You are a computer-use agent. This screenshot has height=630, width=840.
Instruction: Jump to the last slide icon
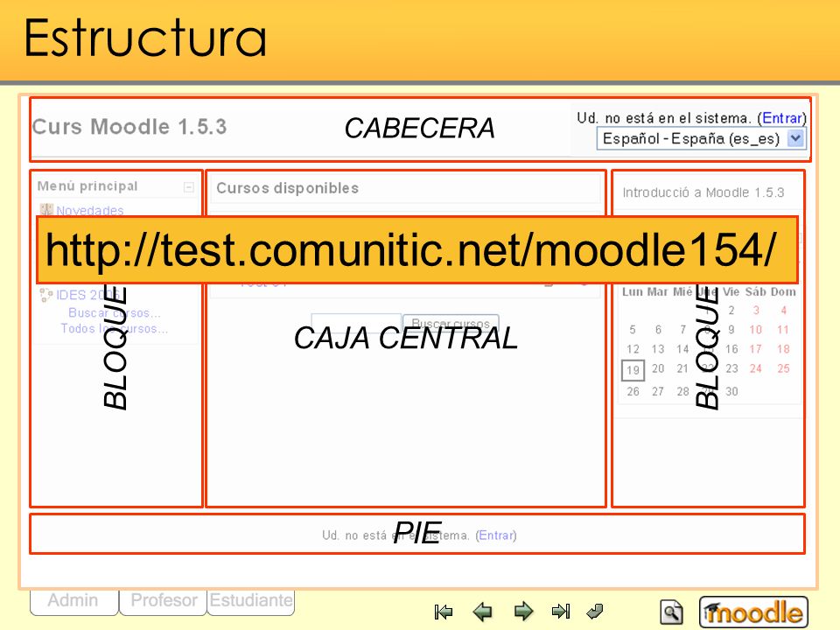coord(561,612)
